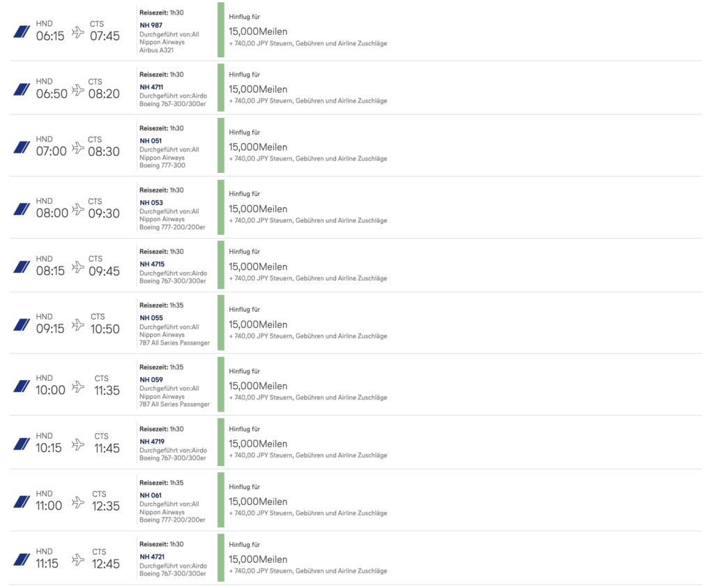714x588 pixels.
Task: Click the 11:45 arrival time of flight NH 4719
Action: pyautogui.click(x=107, y=448)
